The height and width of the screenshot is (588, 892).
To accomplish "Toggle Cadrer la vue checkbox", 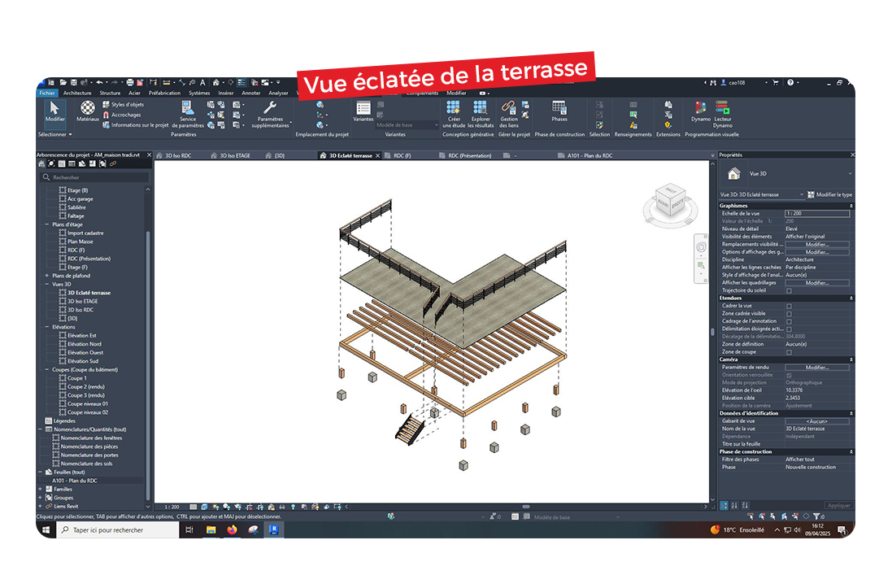I will click(789, 307).
